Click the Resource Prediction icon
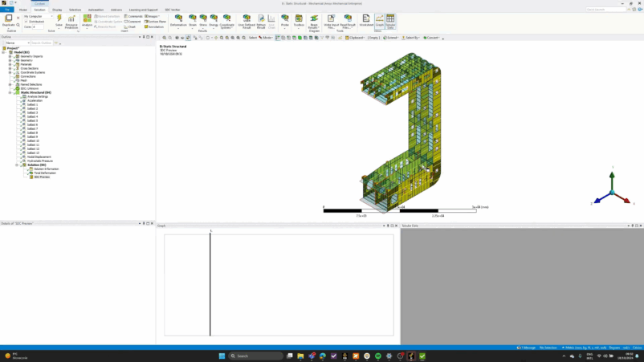Screen dimensions: 644x362 point(71,20)
